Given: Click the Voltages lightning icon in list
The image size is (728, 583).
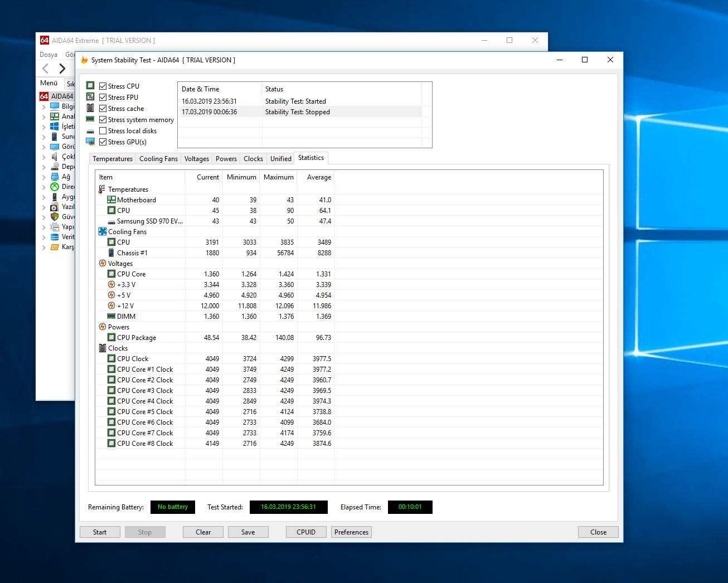Looking at the screenshot, I should pyautogui.click(x=103, y=264).
